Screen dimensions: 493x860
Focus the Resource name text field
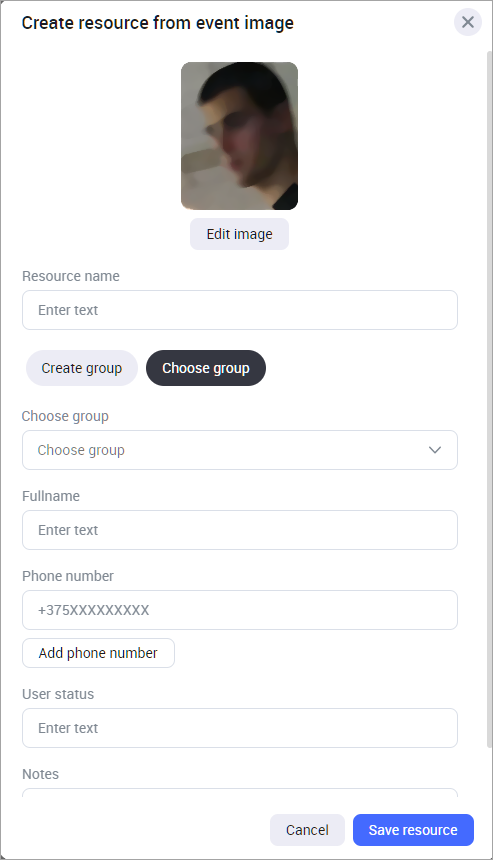pos(240,310)
